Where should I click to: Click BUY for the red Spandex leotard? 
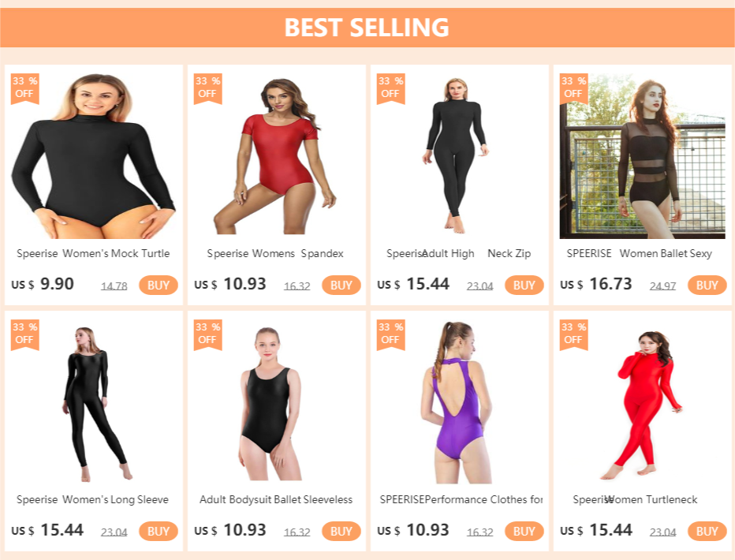[341, 285]
